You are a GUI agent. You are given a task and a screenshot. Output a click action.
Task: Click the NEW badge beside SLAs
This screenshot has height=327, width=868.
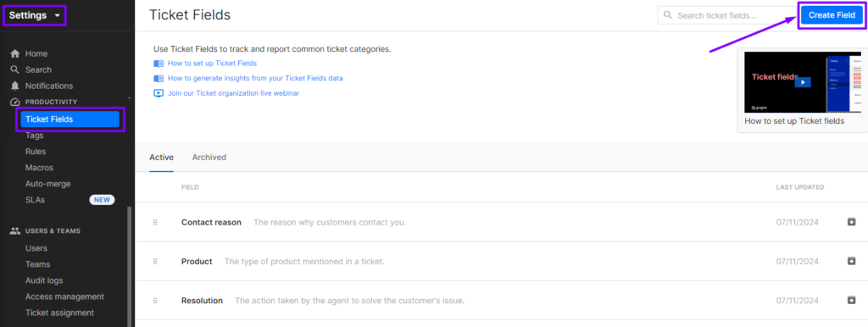coord(102,200)
